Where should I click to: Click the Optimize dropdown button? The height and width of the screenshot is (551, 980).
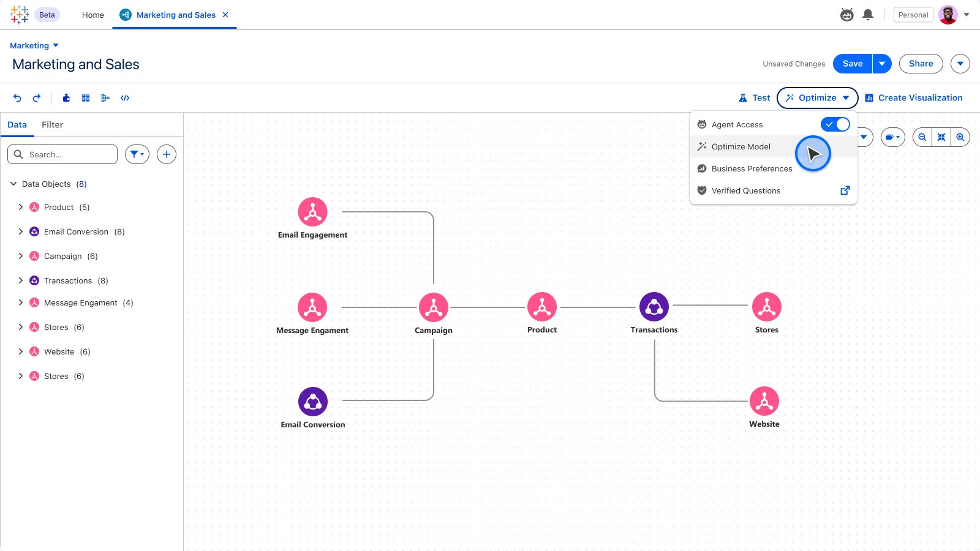pyautogui.click(x=818, y=98)
